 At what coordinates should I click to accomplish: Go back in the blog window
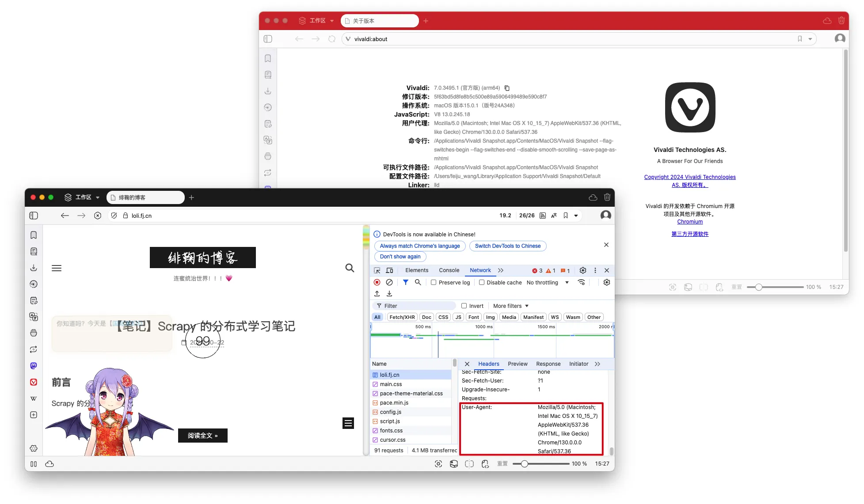65,216
